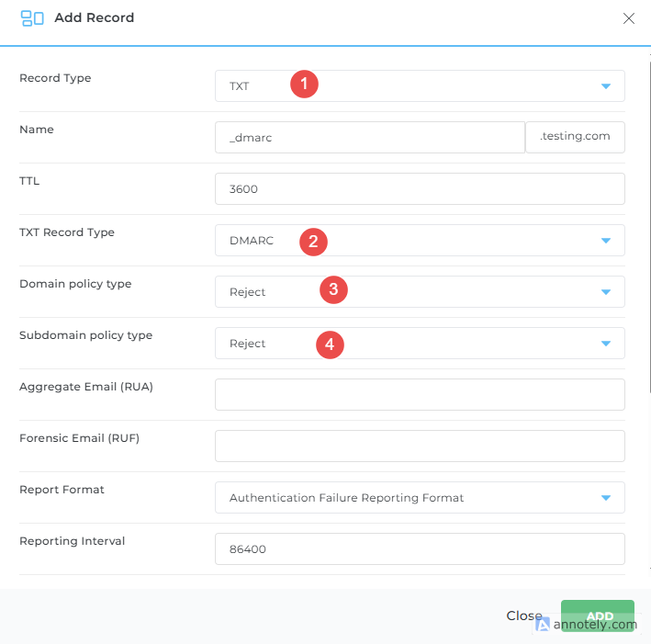
Task: Click the Close button at bottom
Action: pos(523,616)
